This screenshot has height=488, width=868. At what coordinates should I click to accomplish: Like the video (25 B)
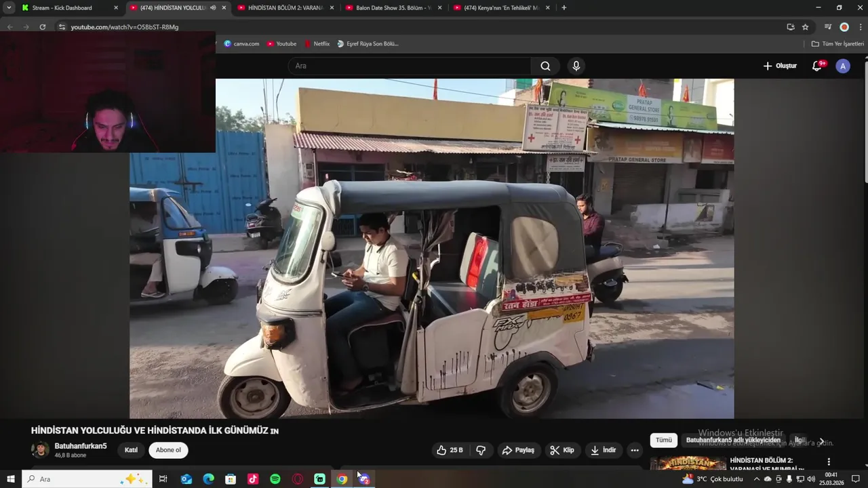[450, 450]
